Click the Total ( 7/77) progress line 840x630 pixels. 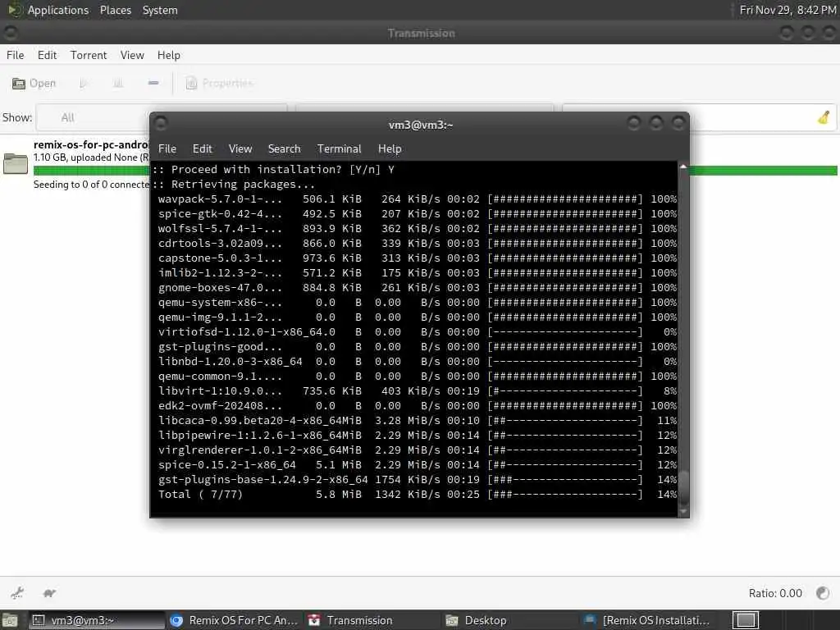(x=417, y=495)
